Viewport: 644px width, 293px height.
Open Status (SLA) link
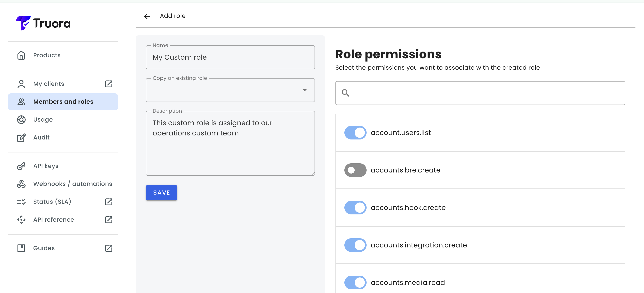[63, 202]
